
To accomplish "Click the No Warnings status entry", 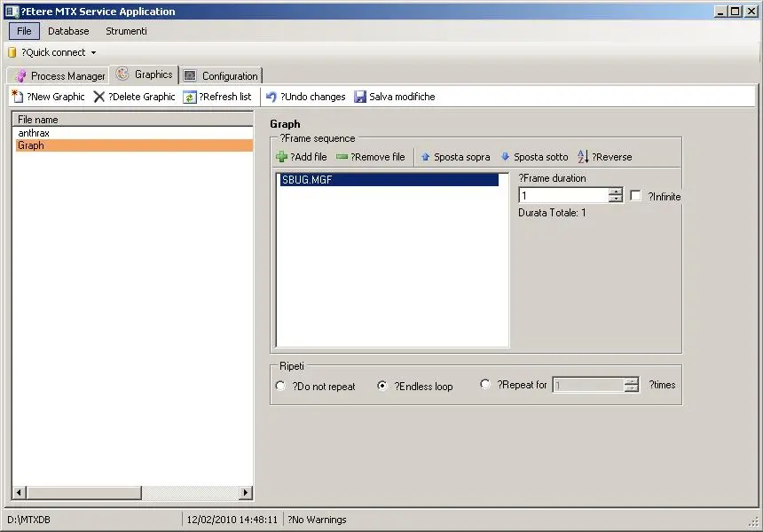I will tap(317, 520).
